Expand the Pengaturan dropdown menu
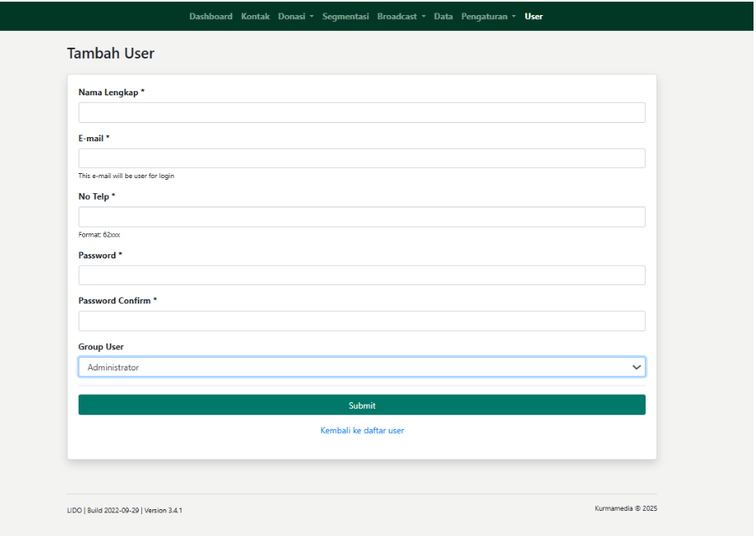756x536 pixels. 488,17
